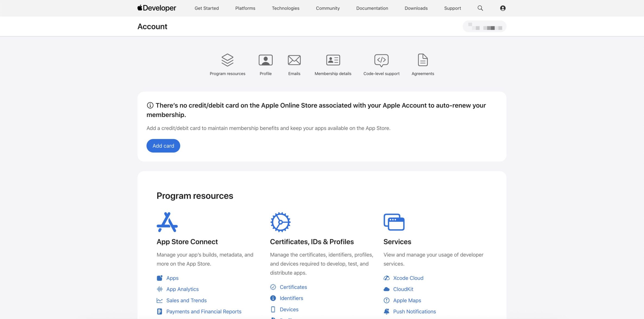Open the Membership details ID card icon
Viewport: 644px width, 319px height.
[x=333, y=60]
